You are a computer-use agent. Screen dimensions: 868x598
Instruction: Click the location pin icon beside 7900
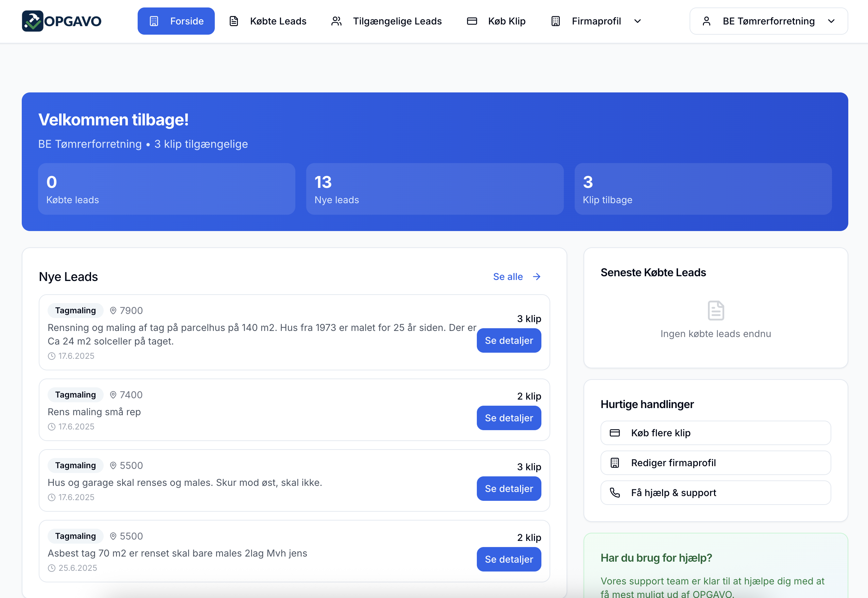click(113, 310)
